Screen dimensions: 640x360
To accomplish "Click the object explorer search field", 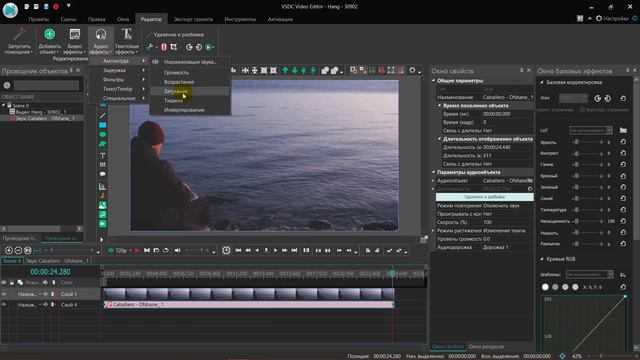I will pos(46,85).
